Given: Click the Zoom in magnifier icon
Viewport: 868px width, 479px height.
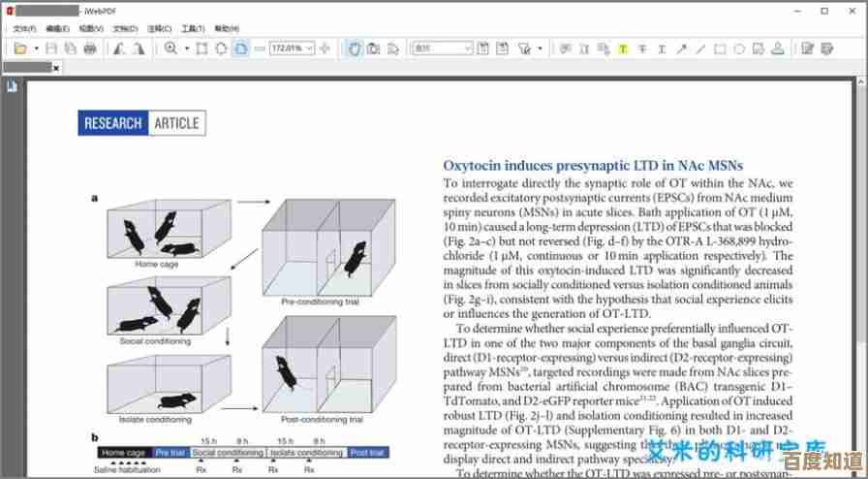Looking at the screenshot, I should pos(170,48).
